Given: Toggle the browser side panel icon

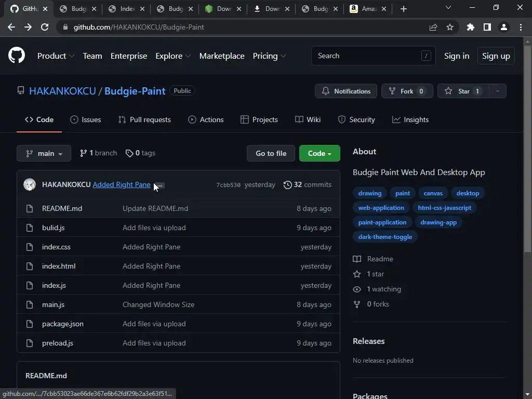Looking at the screenshot, I should pyautogui.click(x=487, y=27).
